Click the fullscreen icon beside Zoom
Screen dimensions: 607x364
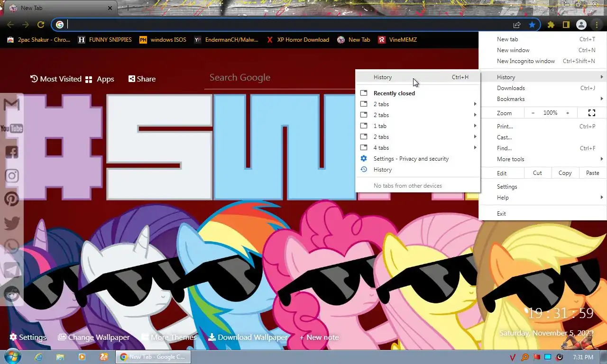tap(591, 113)
